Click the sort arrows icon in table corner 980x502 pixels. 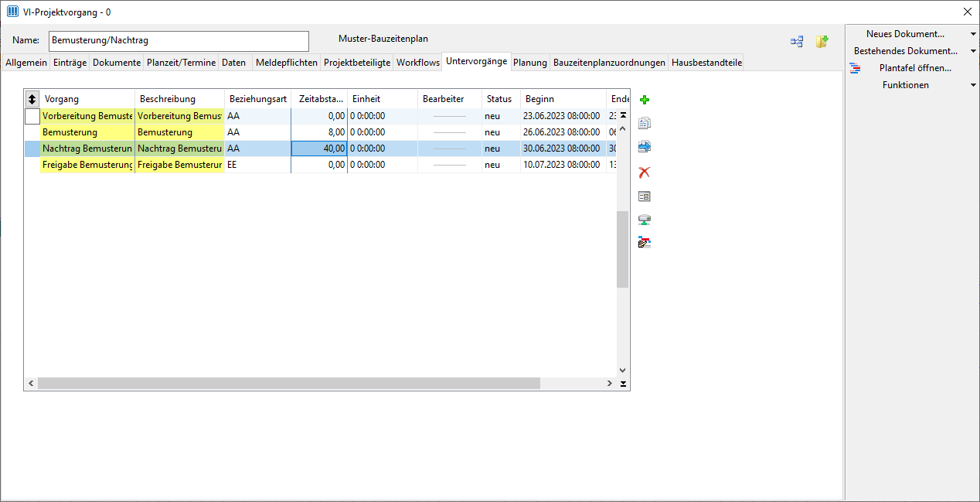tap(32, 99)
